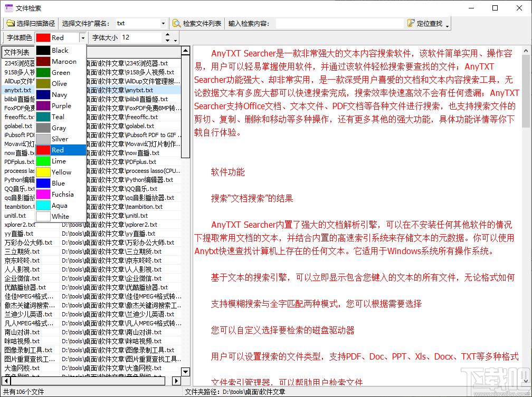Click the folder icon for 选择扫描路径
Image resolution: width=532 pixels, height=397 pixels.
tap(11, 23)
